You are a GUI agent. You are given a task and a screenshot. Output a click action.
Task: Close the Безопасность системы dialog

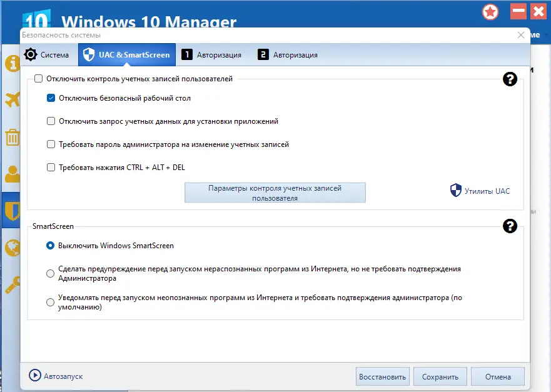click(x=521, y=35)
